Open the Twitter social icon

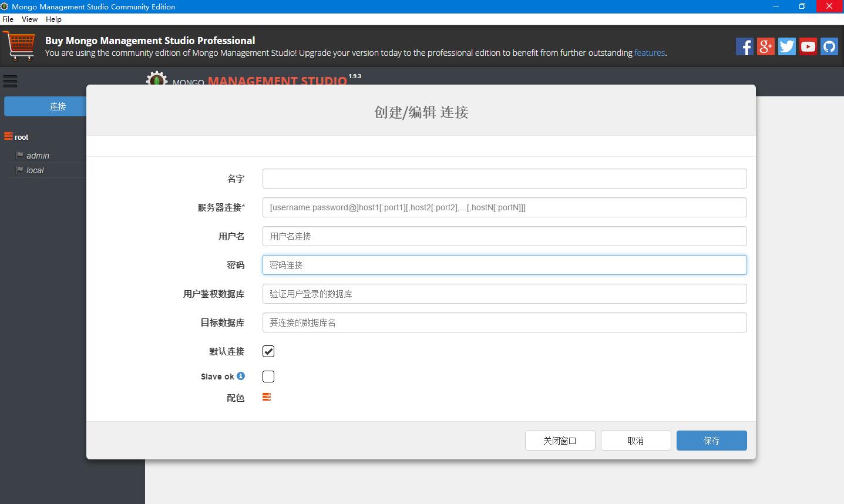[786, 46]
